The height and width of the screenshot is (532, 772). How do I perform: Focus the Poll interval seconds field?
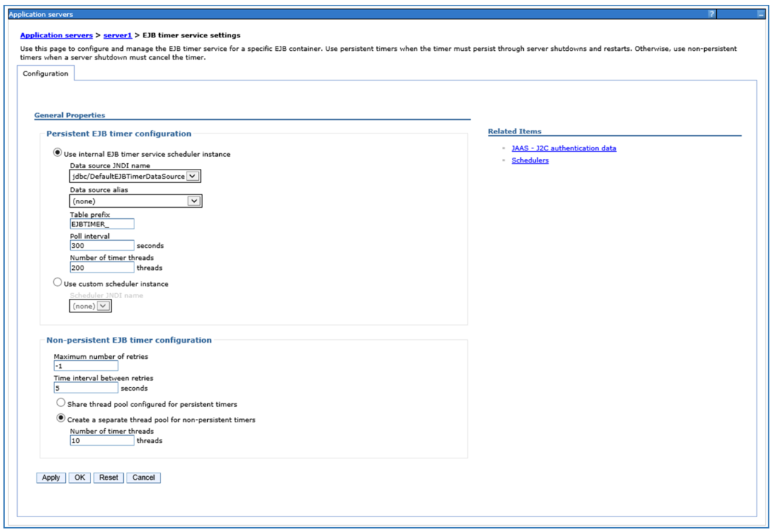tap(102, 246)
